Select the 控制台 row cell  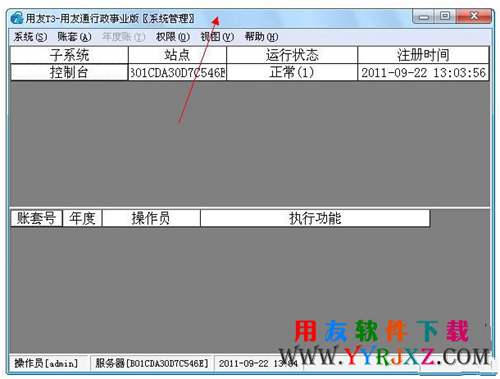(69, 72)
